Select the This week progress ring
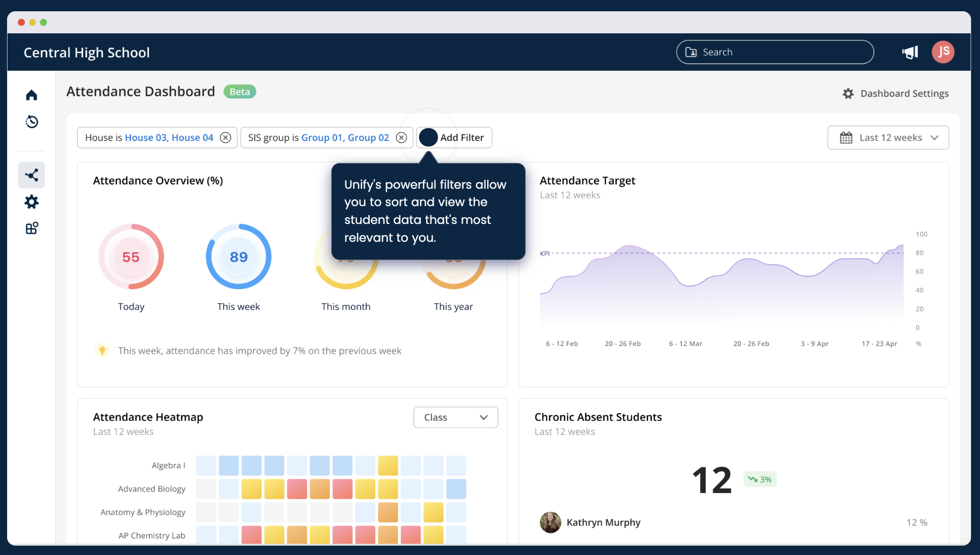Screen dimensions: 980x555 tap(238, 256)
